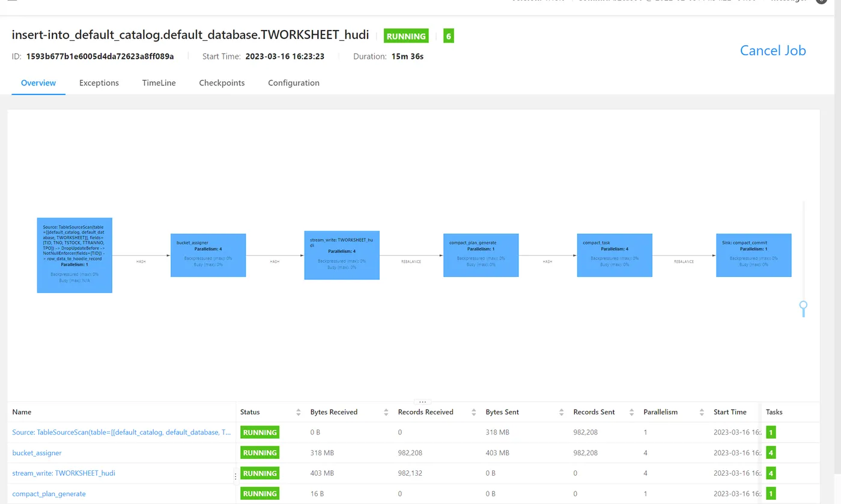Click the REBALANCE edge label before Sink node
Viewport: 841px width, 504px height.
point(684,262)
